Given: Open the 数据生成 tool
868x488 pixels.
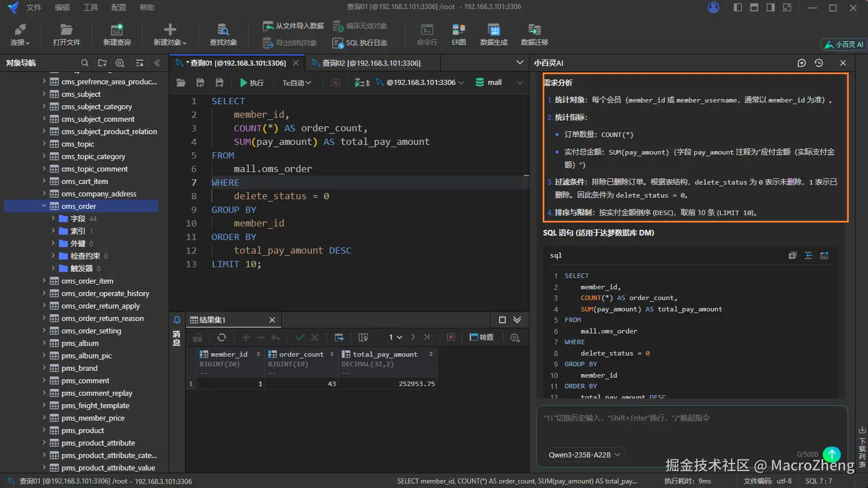Looking at the screenshot, I should tap(493, 35).
